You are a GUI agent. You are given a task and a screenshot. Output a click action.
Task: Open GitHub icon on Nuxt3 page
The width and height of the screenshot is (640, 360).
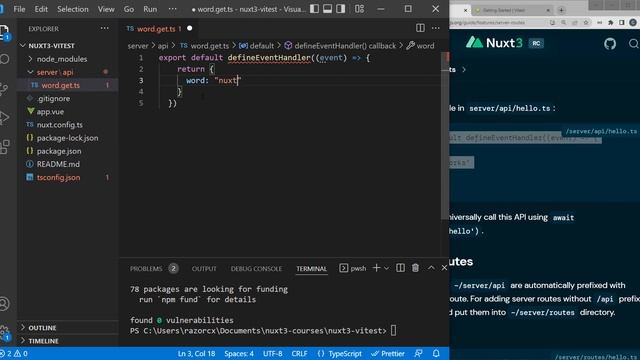point(610,43)
